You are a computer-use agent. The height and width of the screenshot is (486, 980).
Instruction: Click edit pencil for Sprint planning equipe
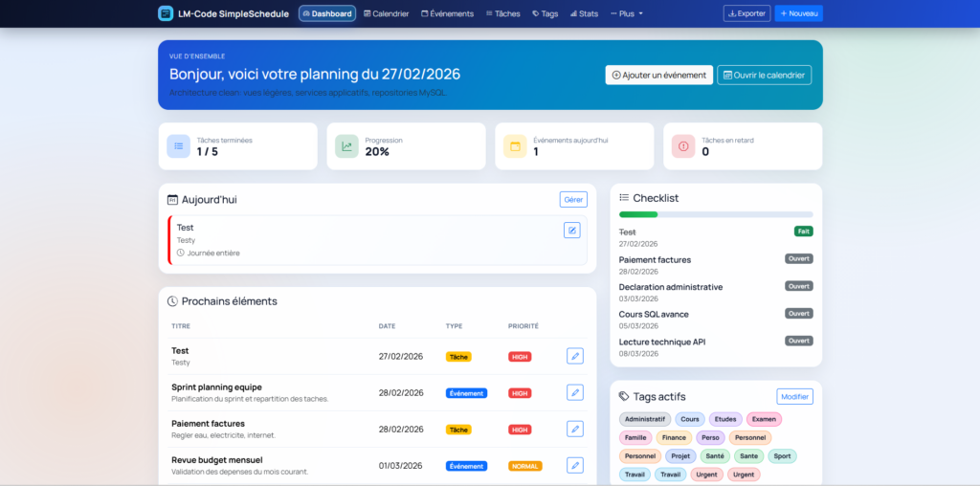tap(574, 392)
